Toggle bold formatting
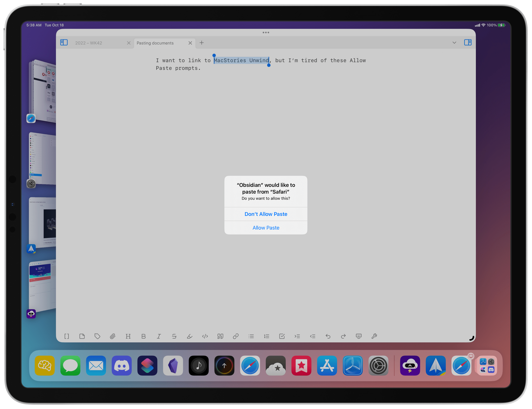This screenshot has width=532, height=409. pos(143,336)
